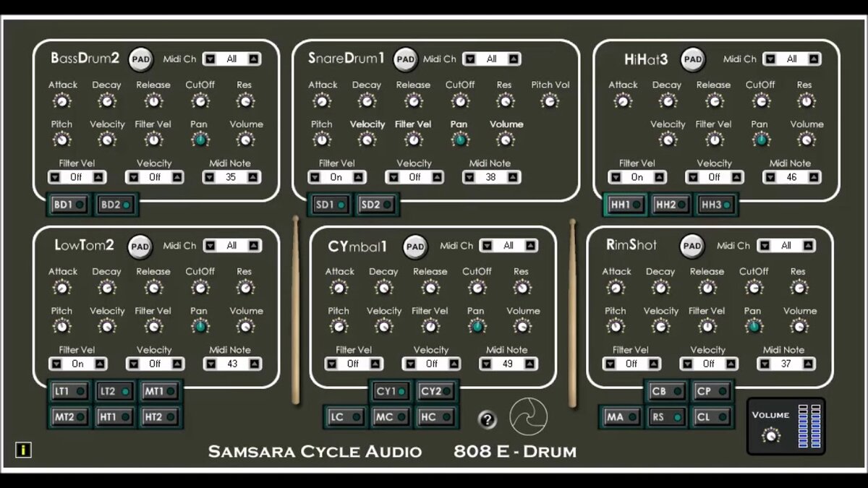Select HH2 hi-hat sound
The image size is (868, 488).
coord(671,205)
